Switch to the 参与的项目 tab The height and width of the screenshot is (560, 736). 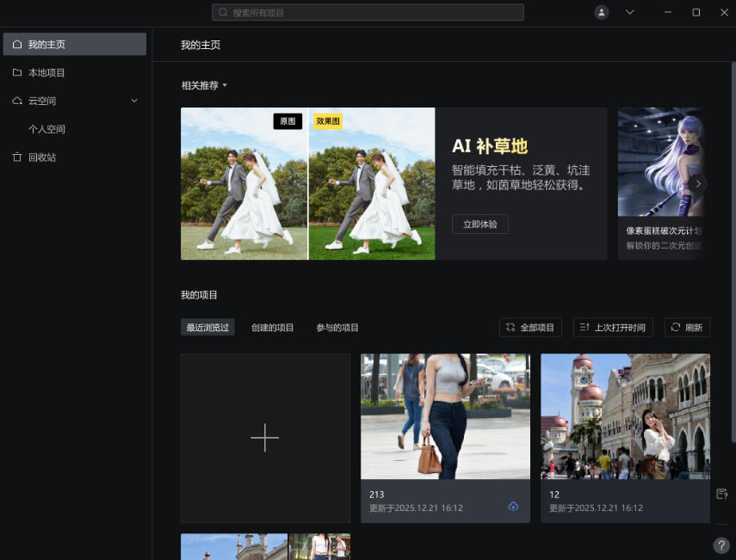(337, 327)
